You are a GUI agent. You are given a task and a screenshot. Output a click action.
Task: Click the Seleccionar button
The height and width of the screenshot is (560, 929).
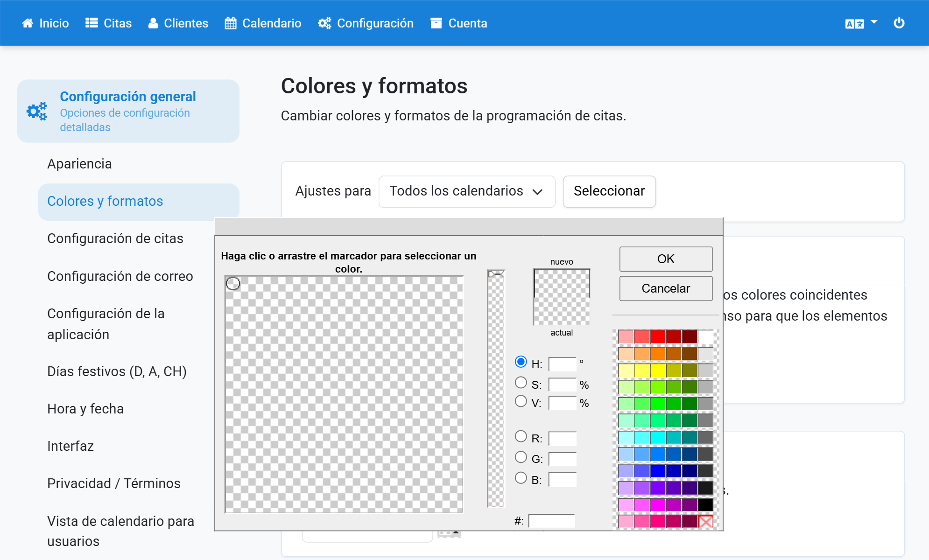[609, 191]
